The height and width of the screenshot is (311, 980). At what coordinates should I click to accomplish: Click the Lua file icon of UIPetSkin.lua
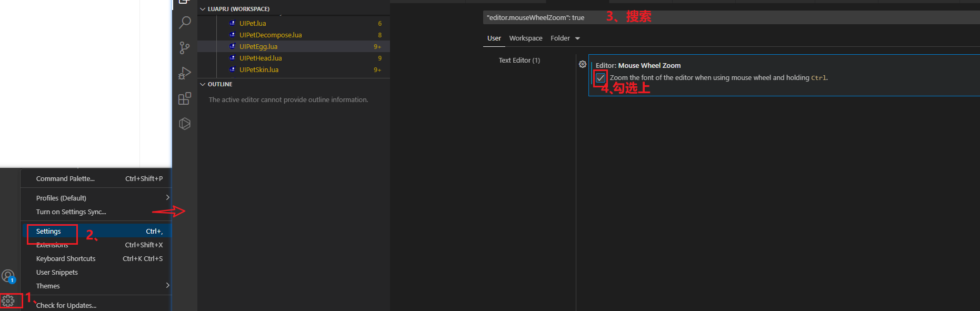(232, 69)
